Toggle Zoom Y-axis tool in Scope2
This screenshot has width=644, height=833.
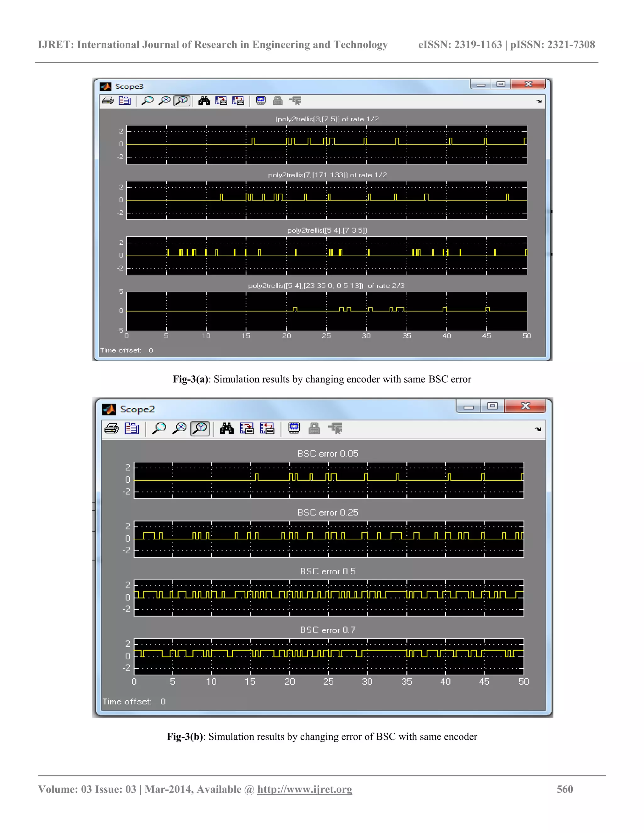pos(200,429)
